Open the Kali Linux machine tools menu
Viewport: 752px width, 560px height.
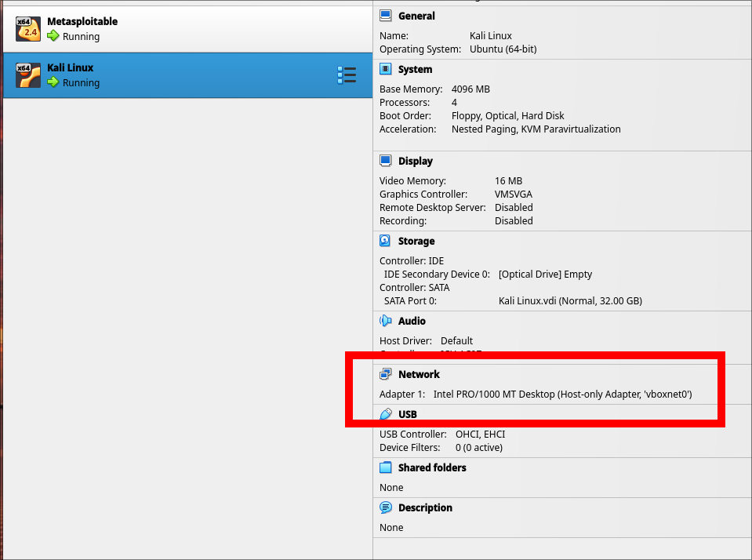[346, 75]
